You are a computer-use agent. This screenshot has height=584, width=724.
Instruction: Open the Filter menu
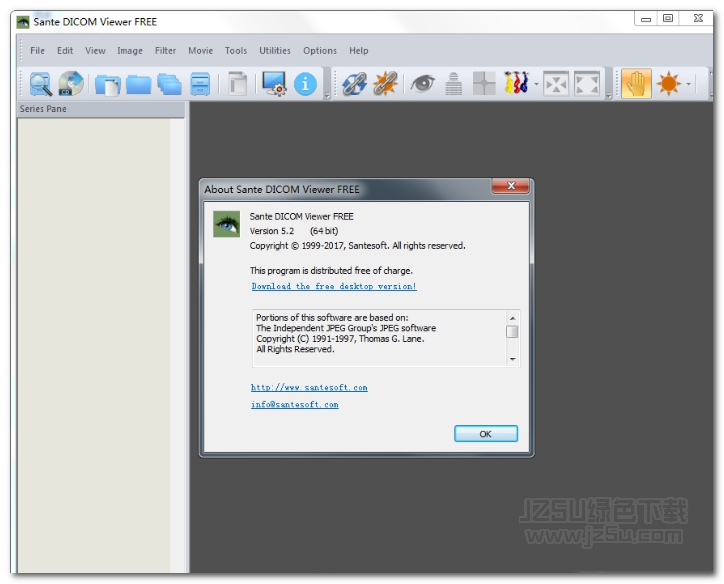pyautogui.click(x=165, y=51)
